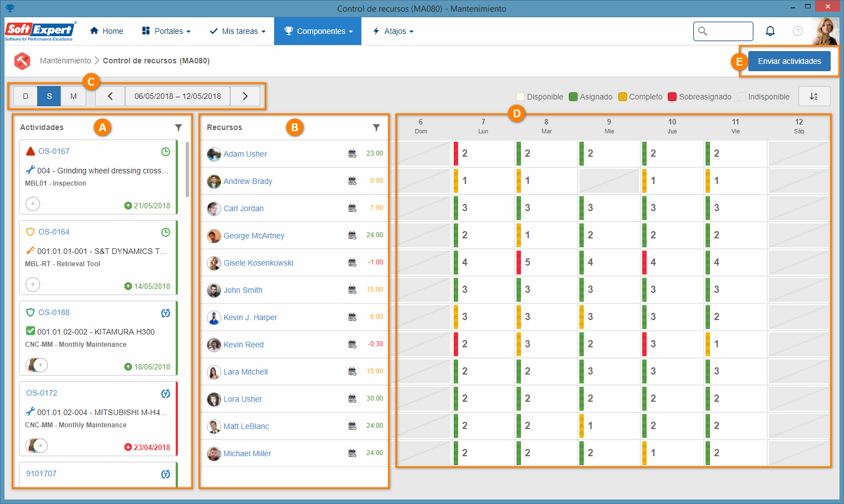This screenshot has height=504, width=844.
Task: Toggle the Completo legend filter
Action: [640, 97]
